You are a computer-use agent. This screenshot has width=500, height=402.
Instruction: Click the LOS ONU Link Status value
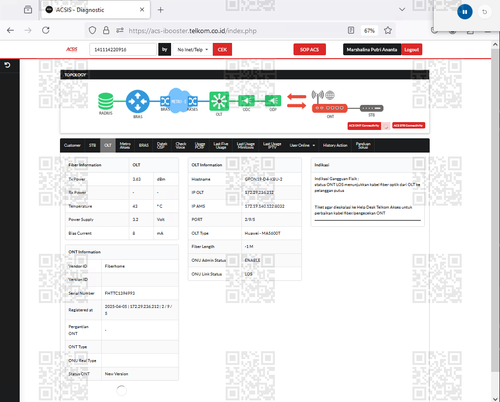(249, 274)
